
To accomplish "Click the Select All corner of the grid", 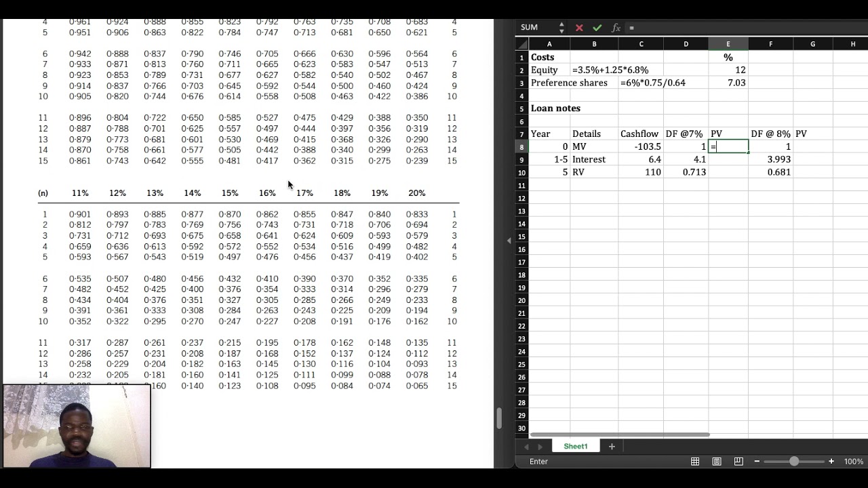I will [x=521, y=44].
